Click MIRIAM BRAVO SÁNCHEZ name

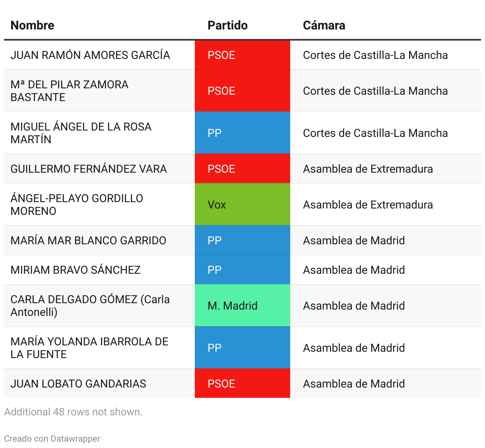click(76, 270)
